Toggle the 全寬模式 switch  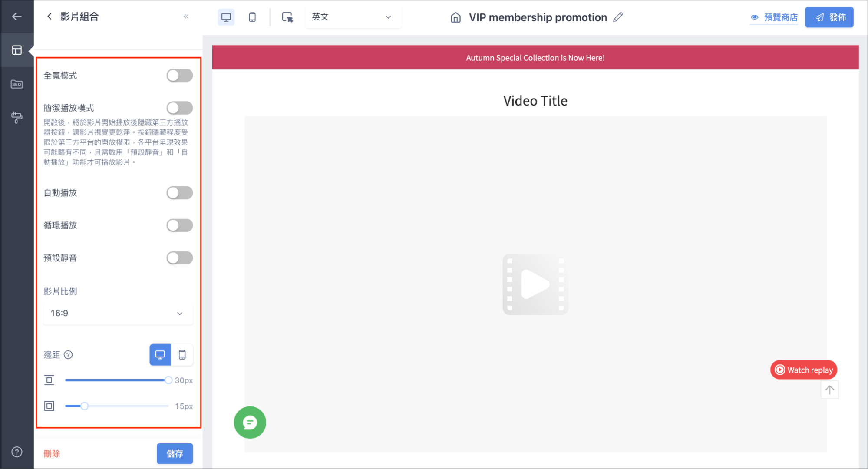(x=179, y=76)
